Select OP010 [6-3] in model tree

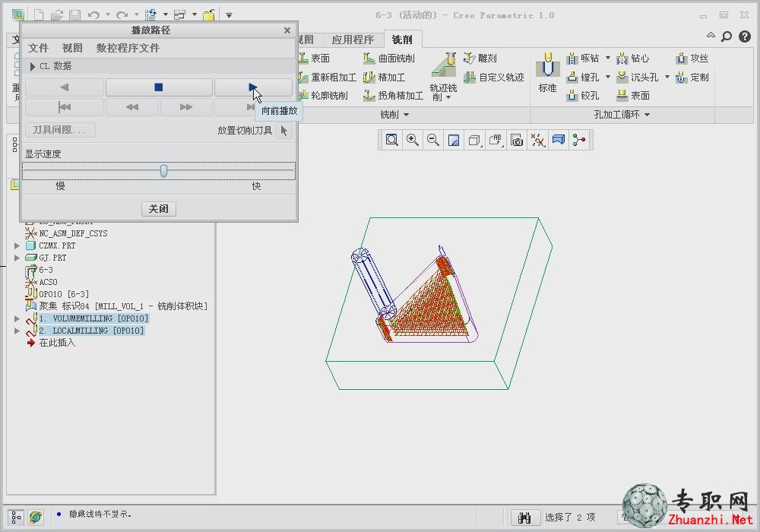[x=64, y=294]
